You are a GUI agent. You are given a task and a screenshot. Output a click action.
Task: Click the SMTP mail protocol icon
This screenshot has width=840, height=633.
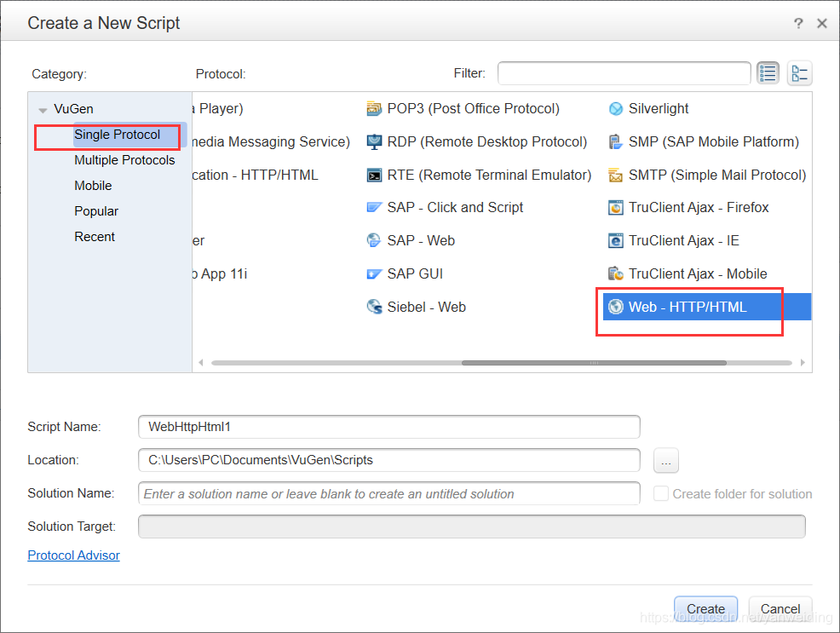[616, 176]
